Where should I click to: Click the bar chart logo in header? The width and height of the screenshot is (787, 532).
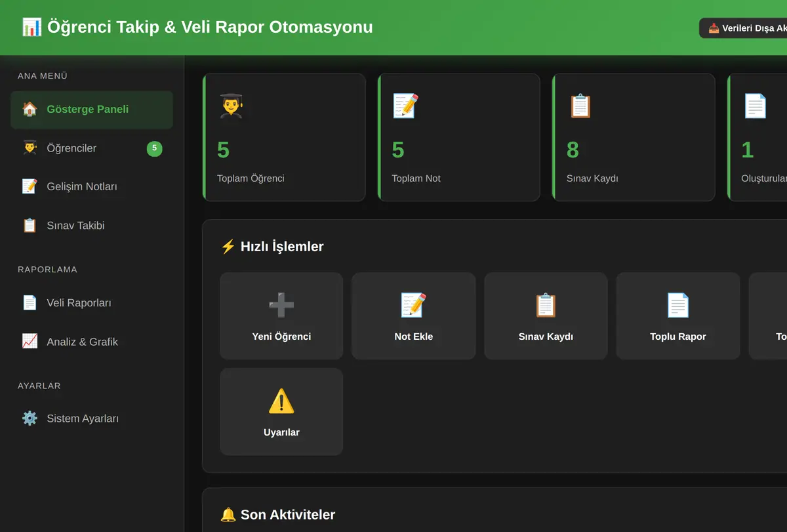31,27
